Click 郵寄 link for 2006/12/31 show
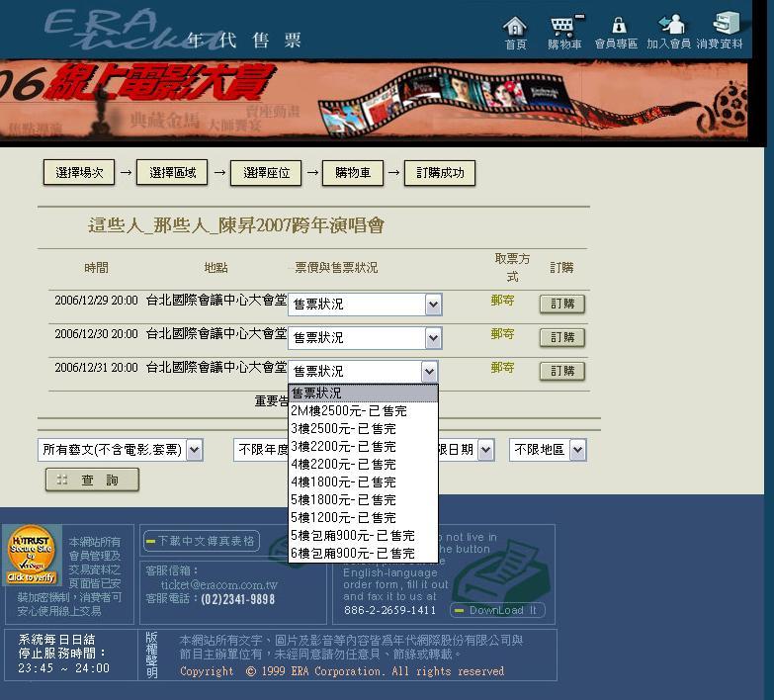The image size is (774, 700). click(x=502, y=367)
